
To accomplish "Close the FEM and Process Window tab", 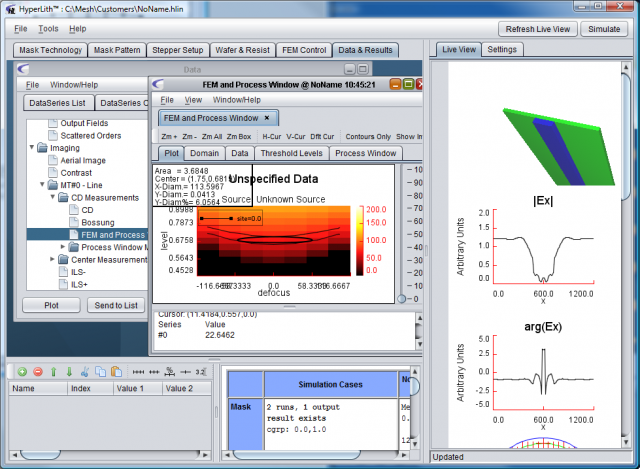I will [x=267, y=118].
